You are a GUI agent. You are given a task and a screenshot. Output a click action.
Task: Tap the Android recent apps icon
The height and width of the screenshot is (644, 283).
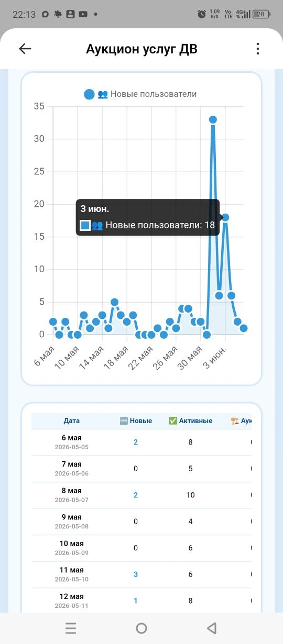point(71,628)
